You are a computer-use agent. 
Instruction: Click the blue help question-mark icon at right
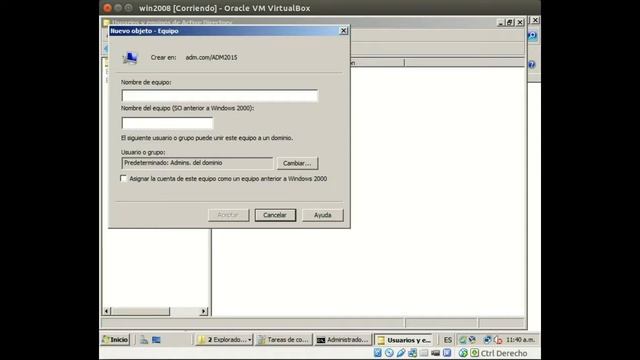click(x=532, y=64)
